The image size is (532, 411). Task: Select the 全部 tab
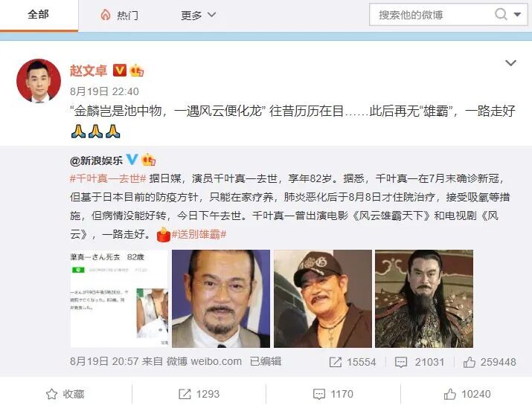tap(39, 15)
